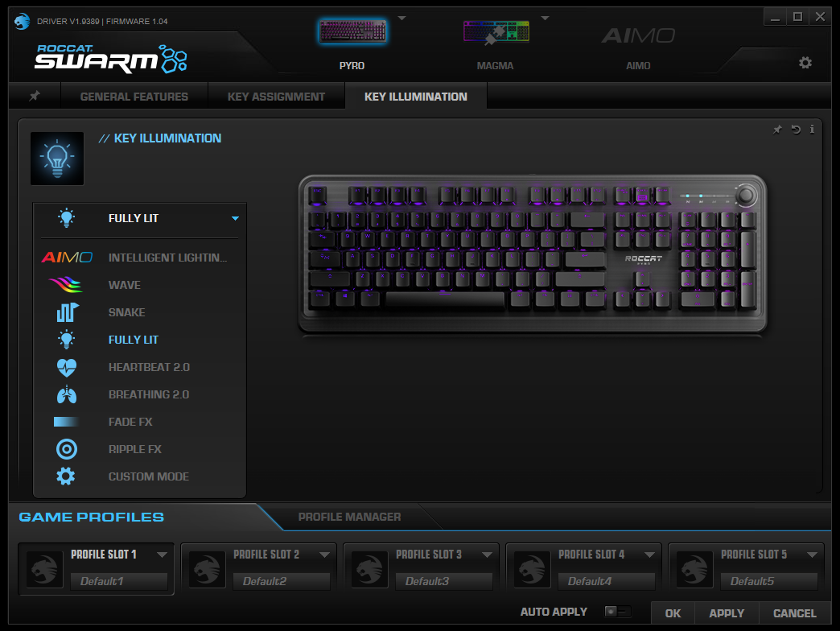Click the Cancel button

(x=794, y=613)
